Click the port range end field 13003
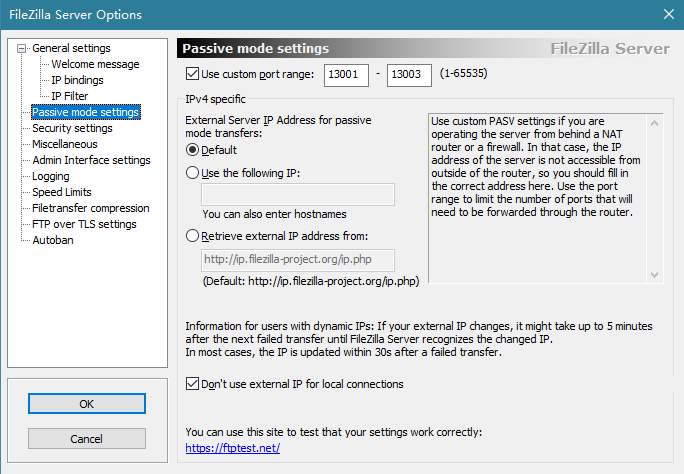The image size is (684, 474). coord(409,75)
